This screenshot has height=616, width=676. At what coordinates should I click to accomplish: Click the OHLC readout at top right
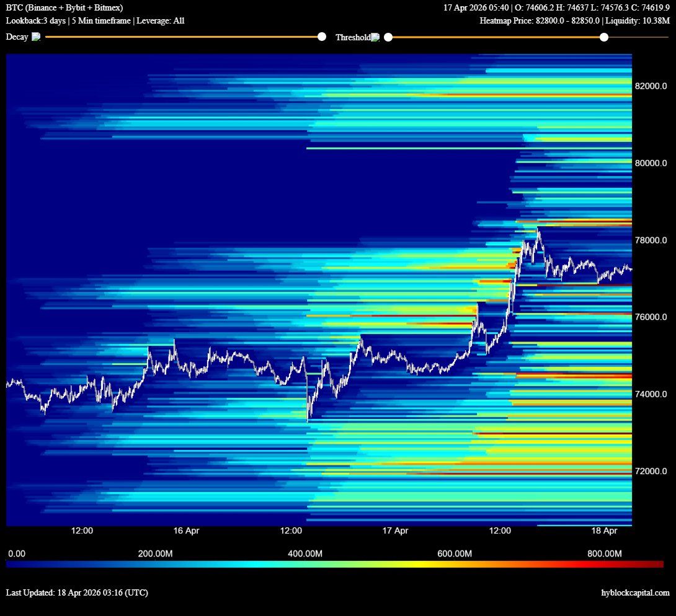point(556,8)
